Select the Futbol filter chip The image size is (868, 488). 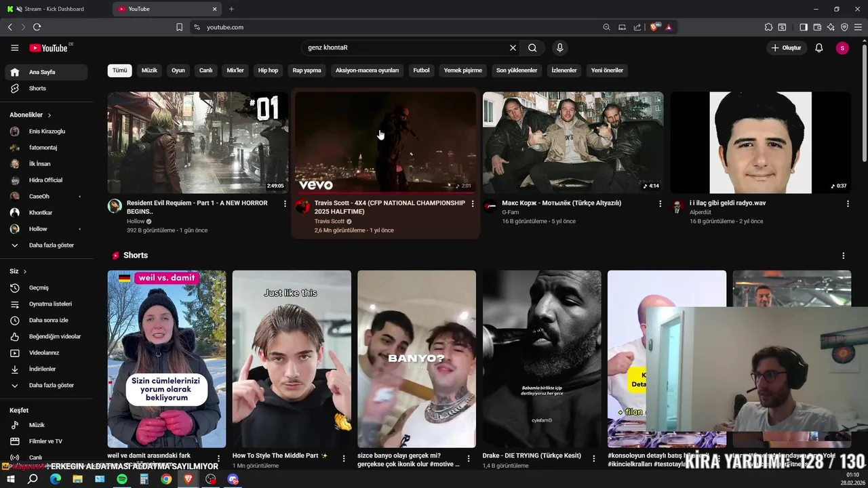click(421, 70)
